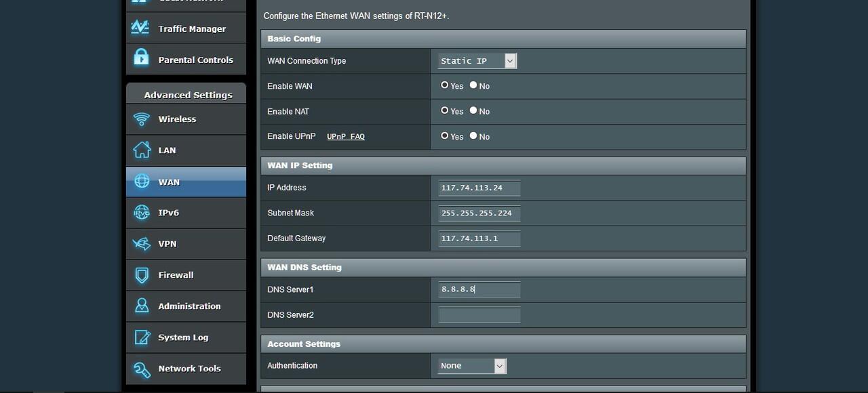Select No for Enable NAT
The height and width of the screenshot is (393, 868).
click(x=473, y=110)
